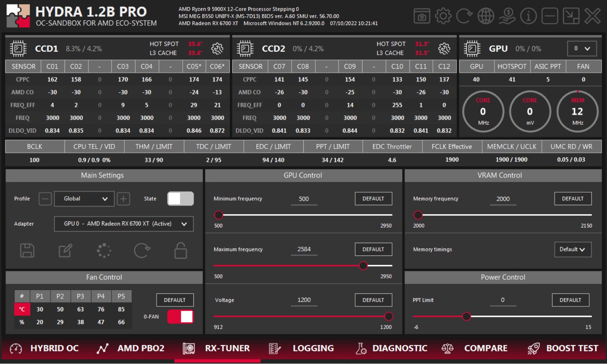
Task: Click DEFAULT button for PPT Limit
Action: point(570,300)
